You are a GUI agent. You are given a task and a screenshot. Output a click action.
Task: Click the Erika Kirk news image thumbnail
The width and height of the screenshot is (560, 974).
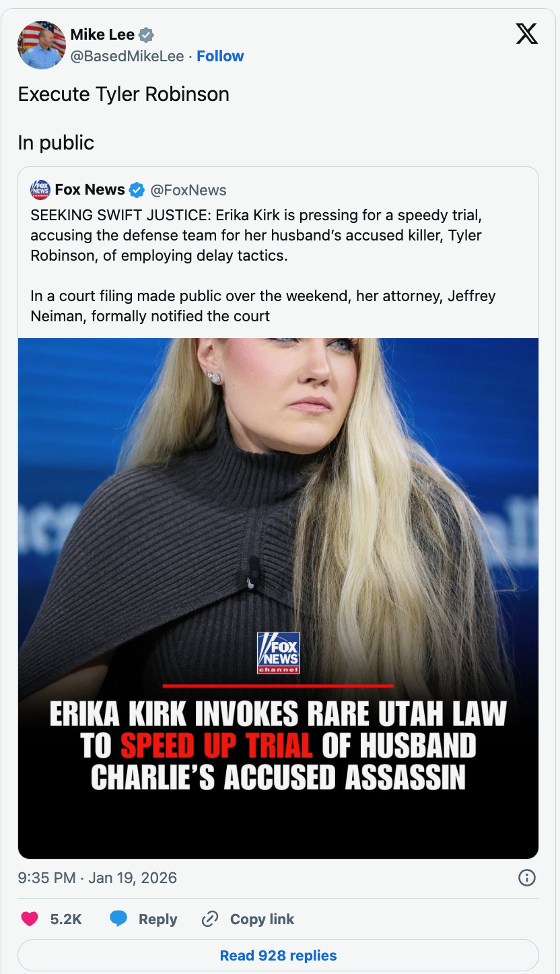click(x=278, y=598)
